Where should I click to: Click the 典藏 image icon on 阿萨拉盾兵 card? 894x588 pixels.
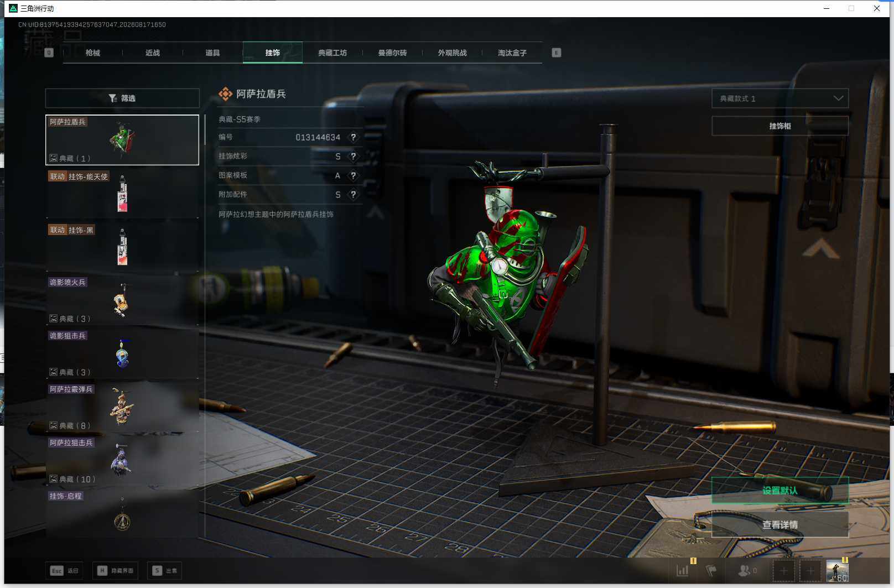[x=54, y=158]
